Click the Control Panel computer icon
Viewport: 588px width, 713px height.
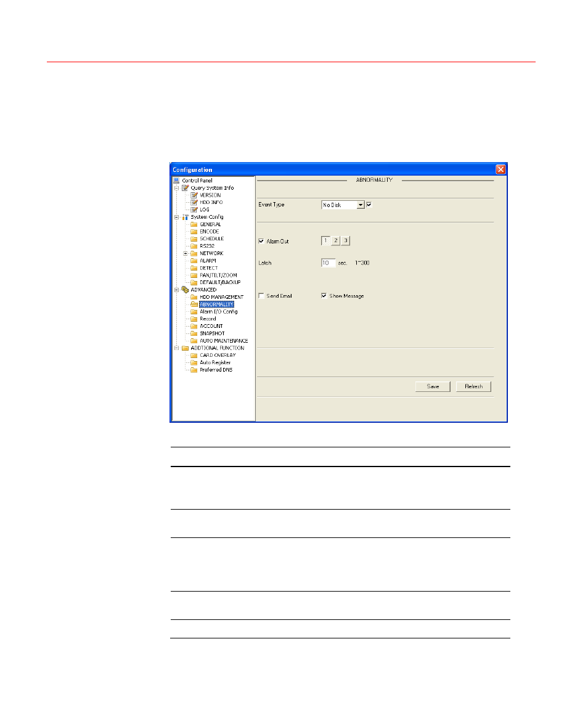pyautogui.click(x=176, y=181)
